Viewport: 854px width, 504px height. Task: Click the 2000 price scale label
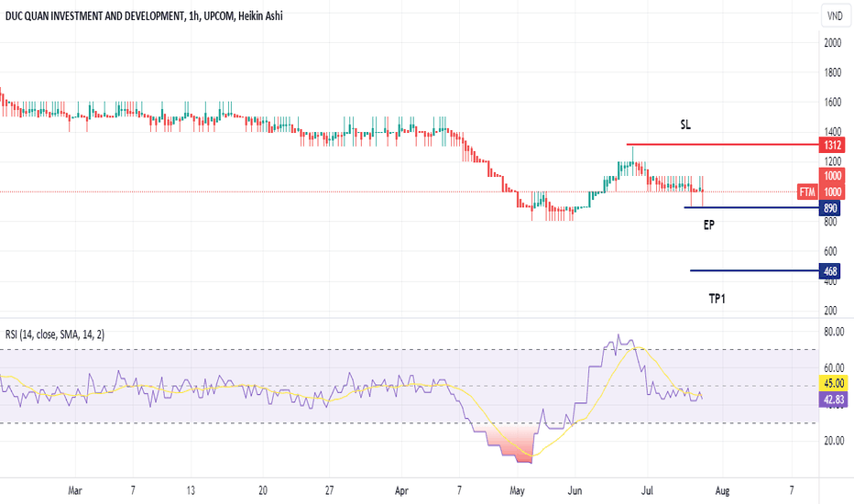tap(833, 43)
